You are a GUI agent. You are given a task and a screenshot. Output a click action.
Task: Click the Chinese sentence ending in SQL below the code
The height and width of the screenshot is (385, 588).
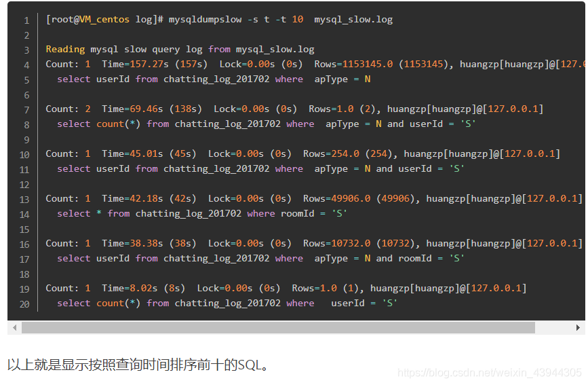click(x=138, y=365)
